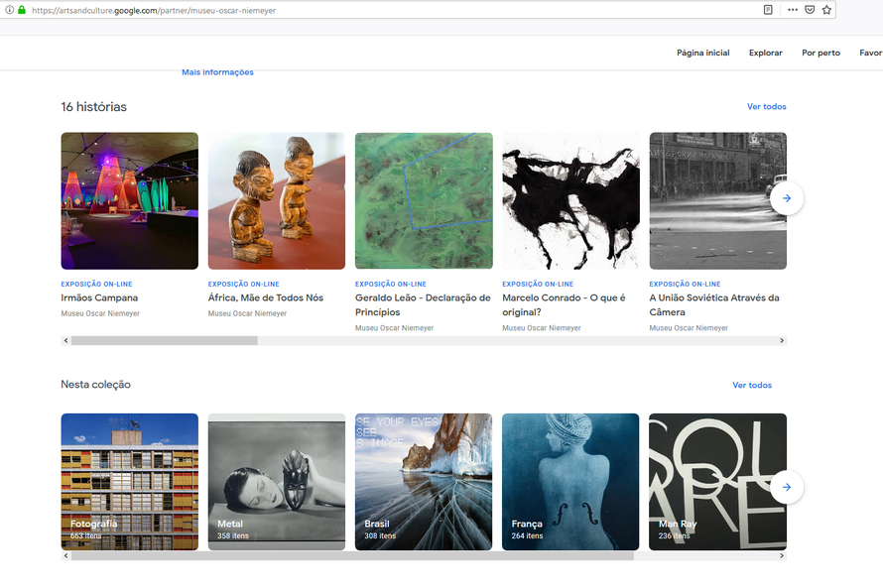
Task: Open the page actions three-dots menu
Action: point(793,10)
